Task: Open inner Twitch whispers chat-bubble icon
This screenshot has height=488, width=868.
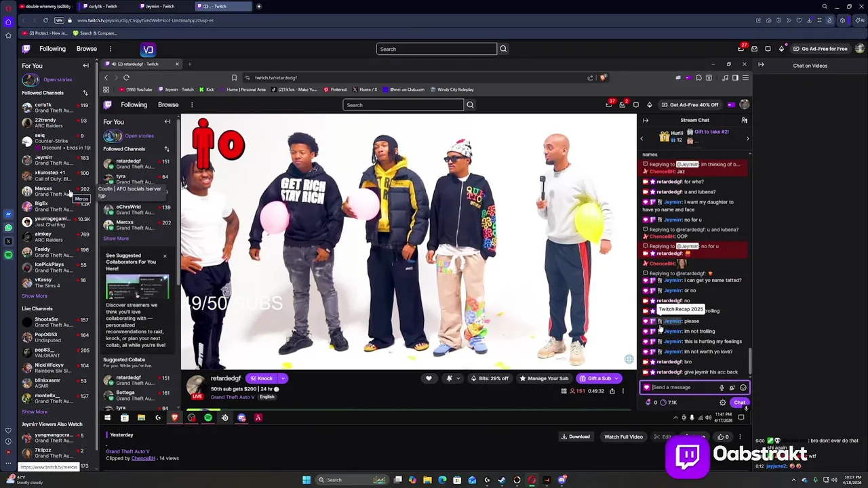Action: 636,105
